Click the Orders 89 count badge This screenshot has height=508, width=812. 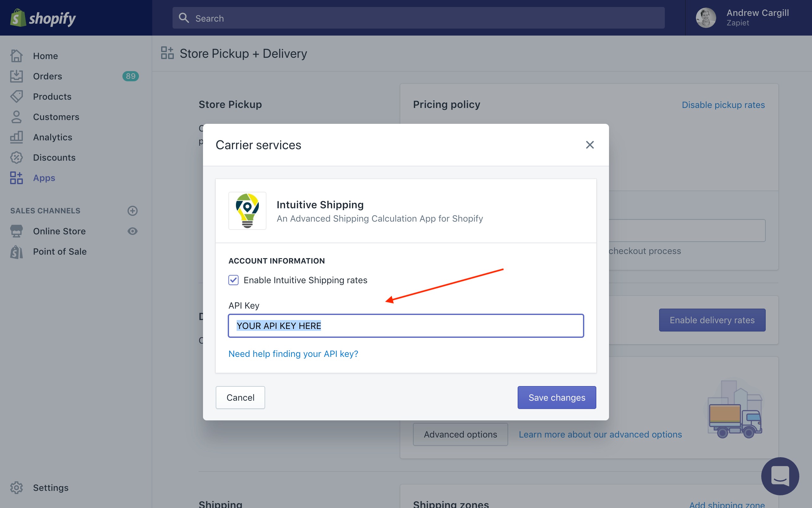tap(131, 76)
